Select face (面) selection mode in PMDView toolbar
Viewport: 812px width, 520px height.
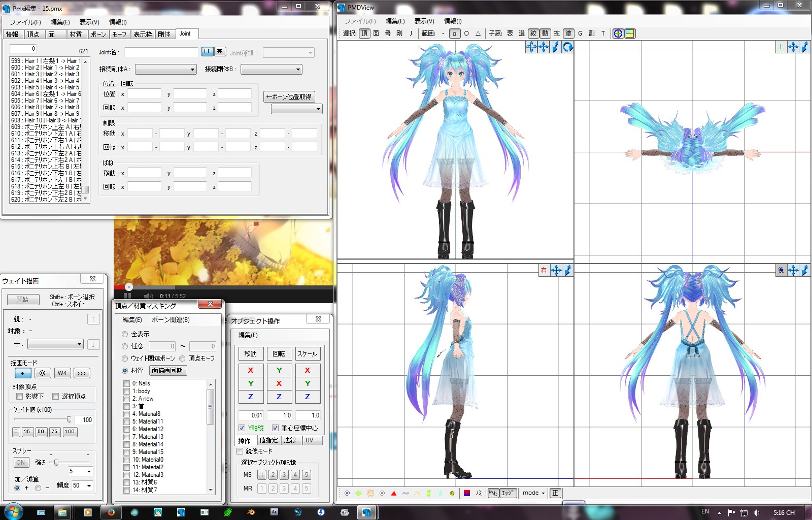(376, 34)
